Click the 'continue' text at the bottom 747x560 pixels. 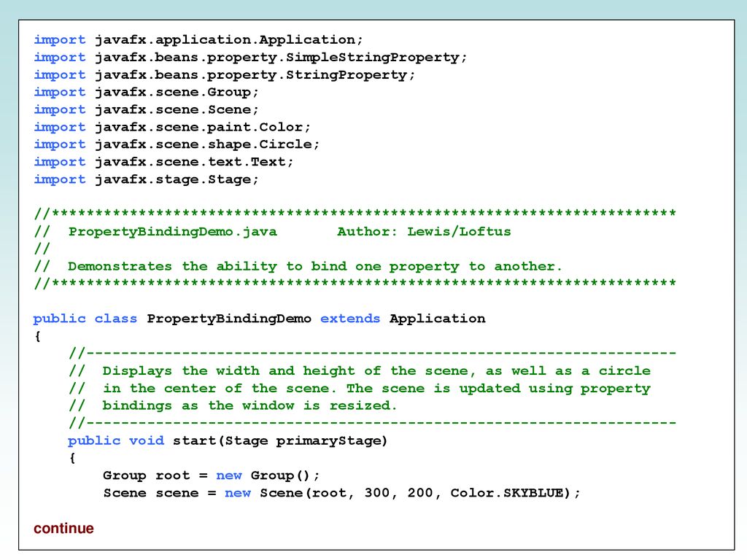click(63, 528)
